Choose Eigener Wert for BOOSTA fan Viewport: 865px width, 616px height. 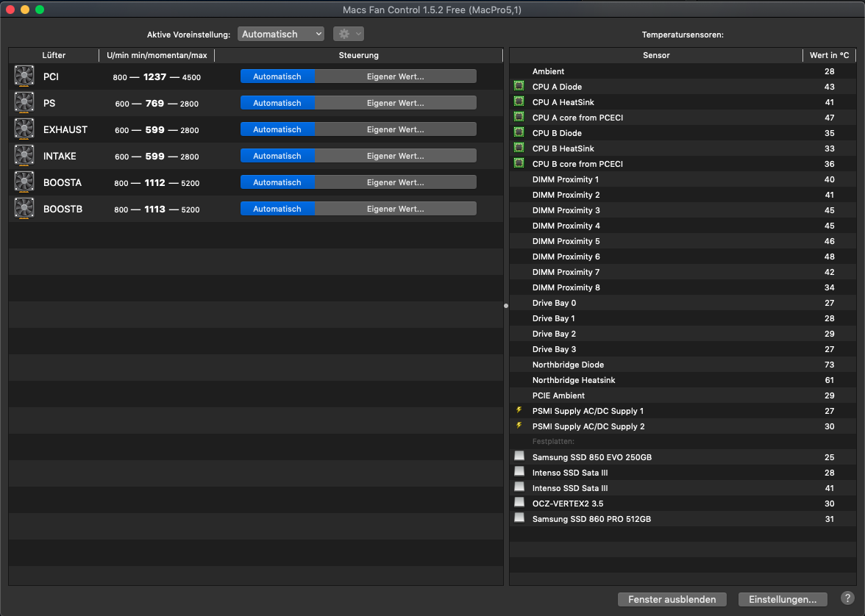pos(396,182)
